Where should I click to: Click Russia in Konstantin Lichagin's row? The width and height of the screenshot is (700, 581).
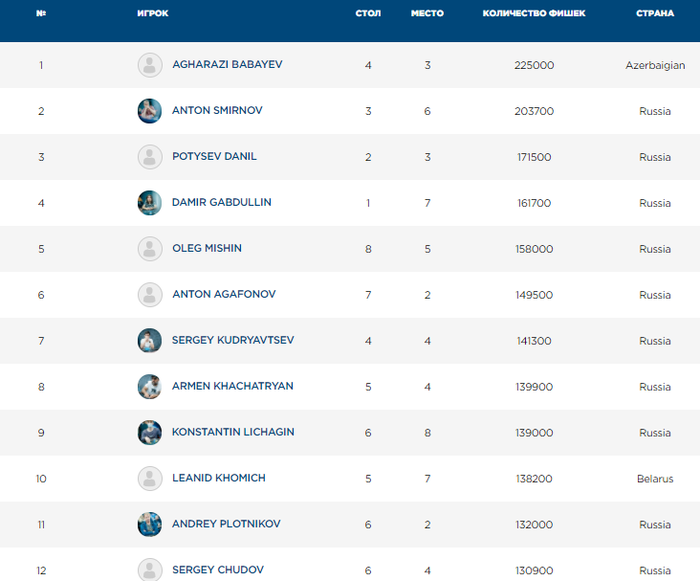[x=655, y=433]
